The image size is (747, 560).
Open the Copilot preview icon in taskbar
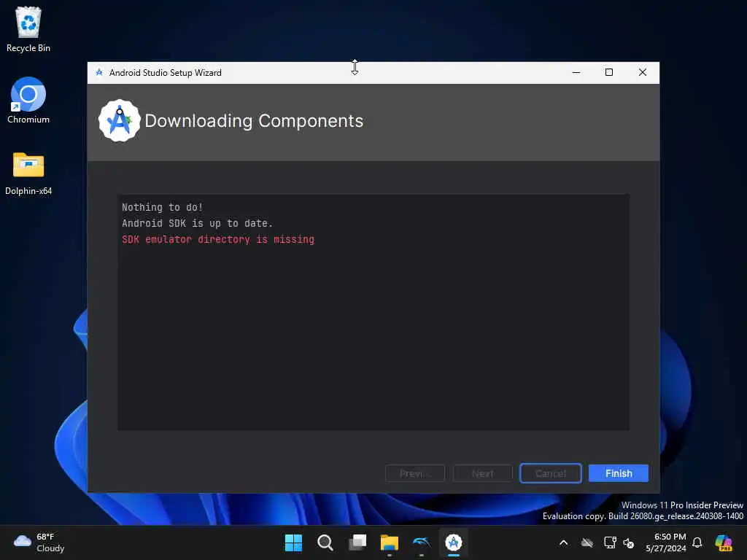(724, 542)
